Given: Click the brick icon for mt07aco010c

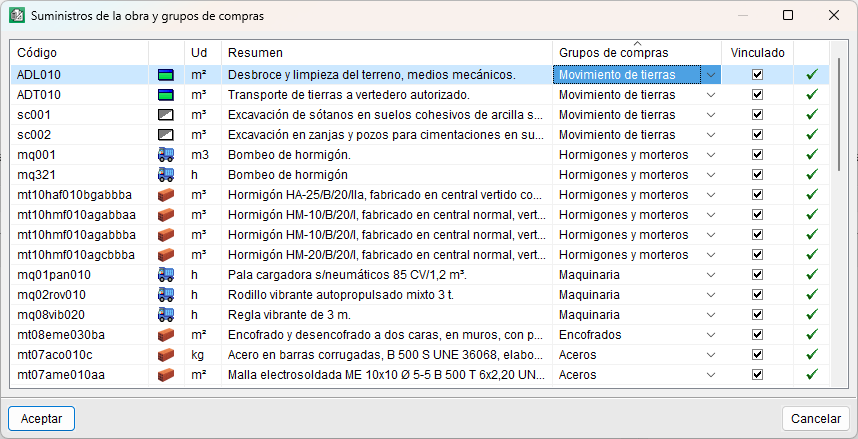Looking at the screenshot, I should pyautogui.click(x=166, y=355).
